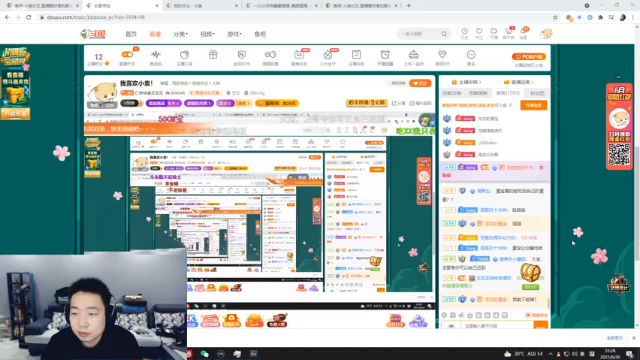Click the show-all link in downloads bar
This screenshot has width=640, height=360.
pyautogui.click(x=614, y=338)
